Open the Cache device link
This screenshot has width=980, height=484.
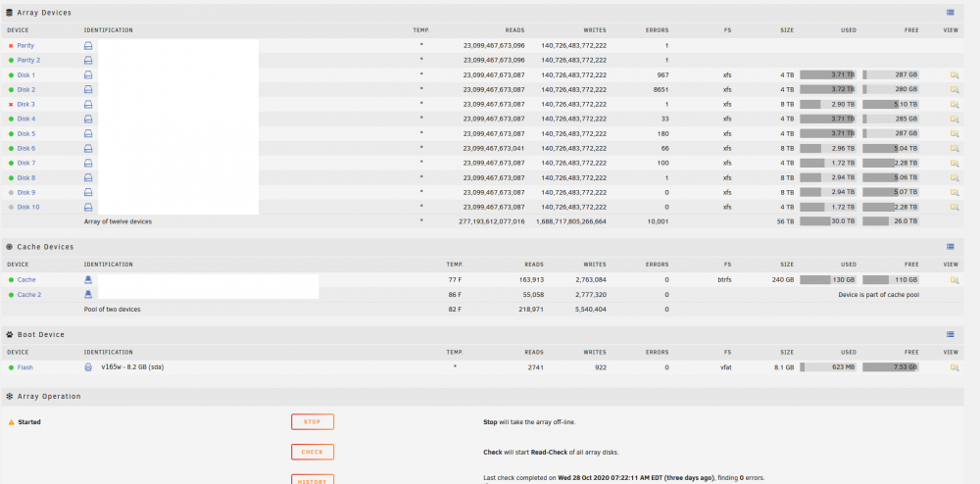(x=26, y=280)
